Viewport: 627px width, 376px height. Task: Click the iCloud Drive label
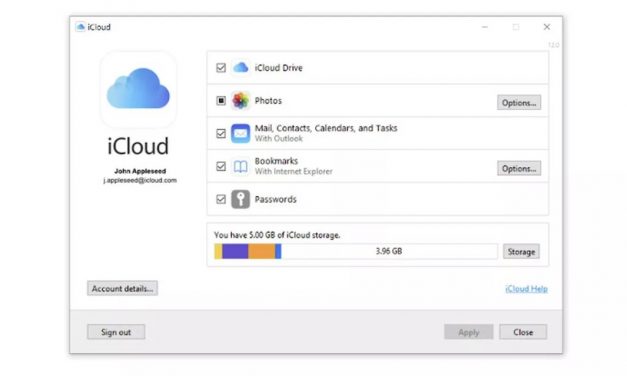[278, 68]
